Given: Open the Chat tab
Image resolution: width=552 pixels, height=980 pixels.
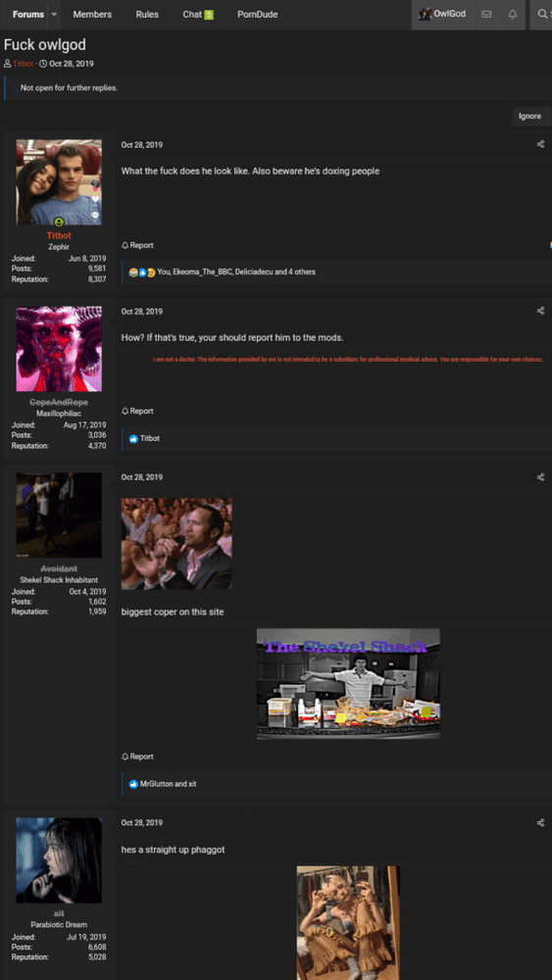Looking at the screenshot, I should pyautogui.click(x=198, y=15).
